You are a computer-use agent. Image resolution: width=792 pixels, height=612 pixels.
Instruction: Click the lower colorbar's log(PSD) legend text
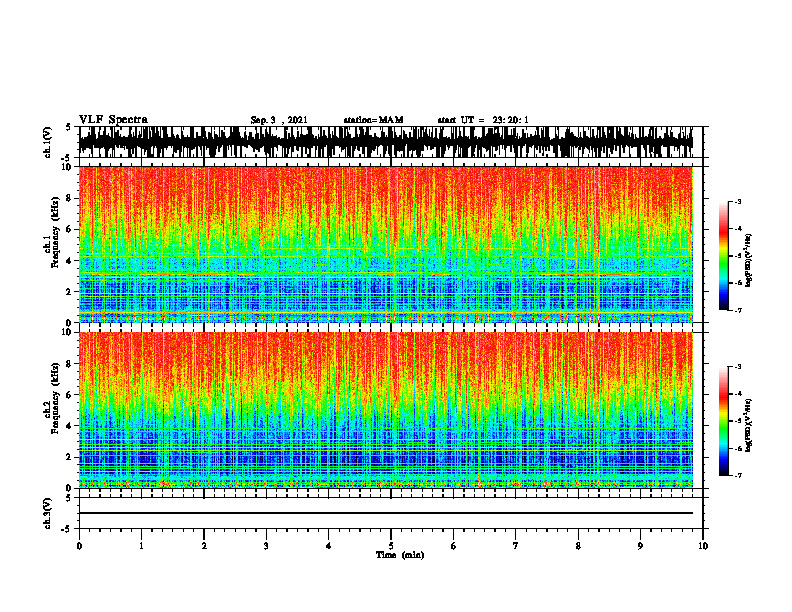pyautogui.click(x=748, y=425)
